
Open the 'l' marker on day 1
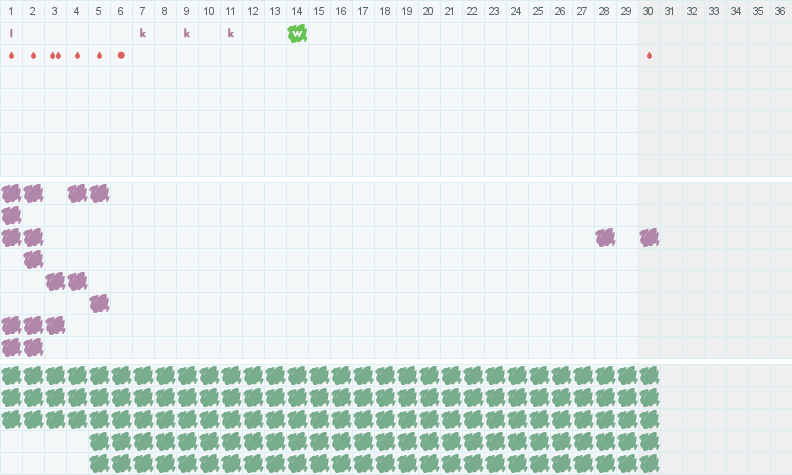(11, 33)
